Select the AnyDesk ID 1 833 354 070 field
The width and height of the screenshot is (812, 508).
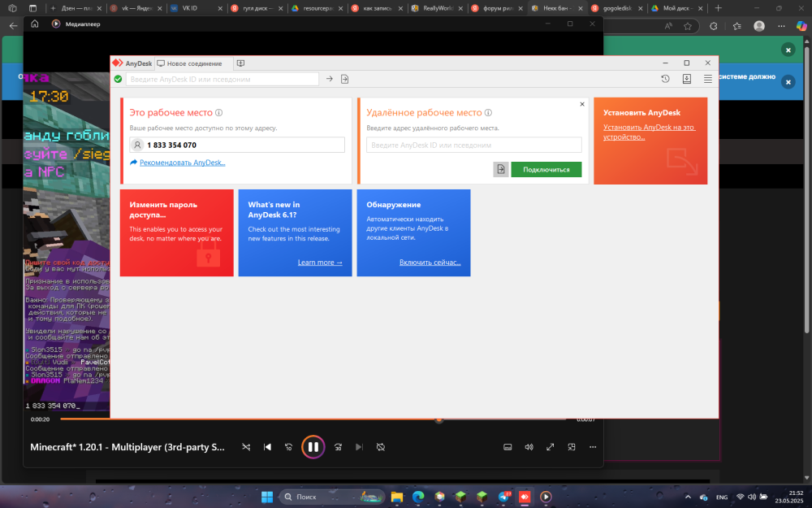tap(237, 145)
